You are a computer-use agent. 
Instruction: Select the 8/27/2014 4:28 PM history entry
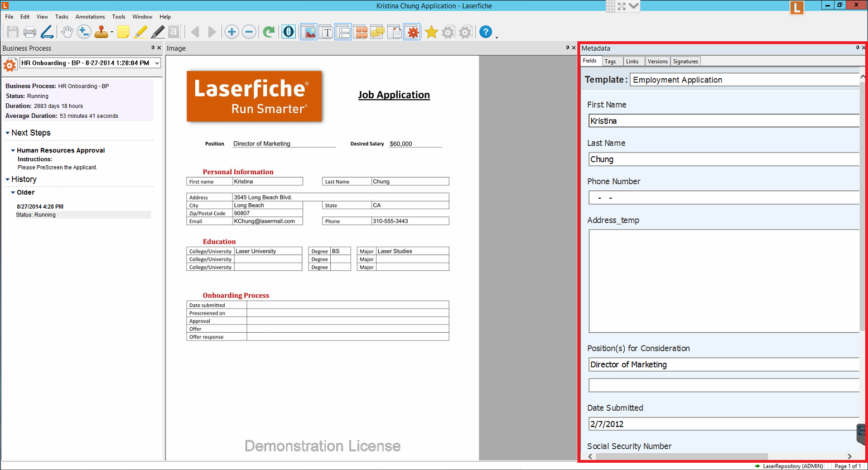point(40,207)
